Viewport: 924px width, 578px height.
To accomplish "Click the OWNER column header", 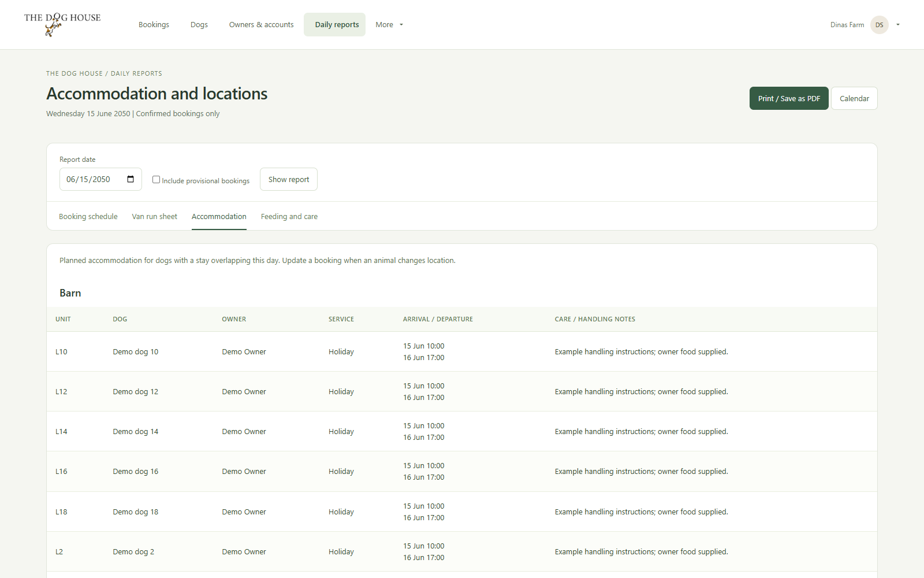I will point(234,319).
